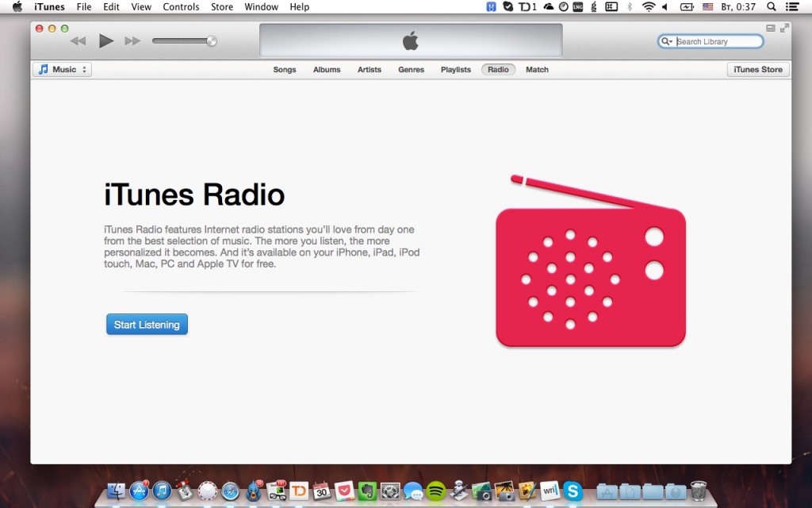Viewport: 812px width, 508px height.
Task: Switch to the MiniPlayer
Action: coord(771,28)
